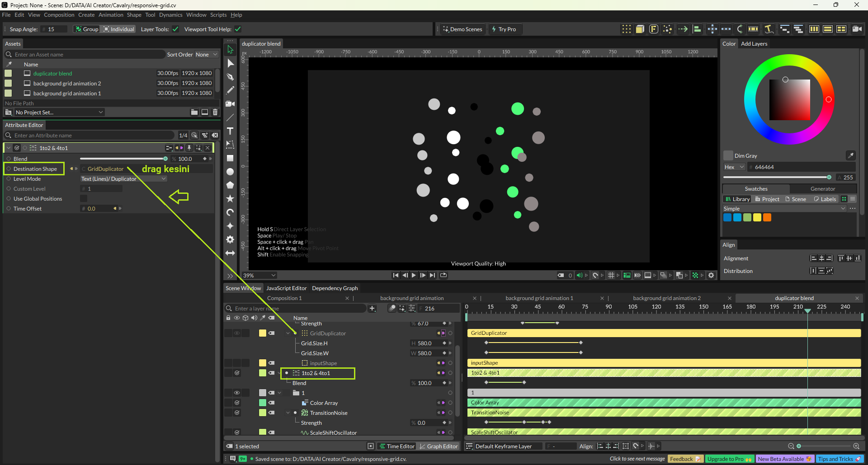868x465 pixels.
Task: Click the color eyedropper icon
Action: 850,155
